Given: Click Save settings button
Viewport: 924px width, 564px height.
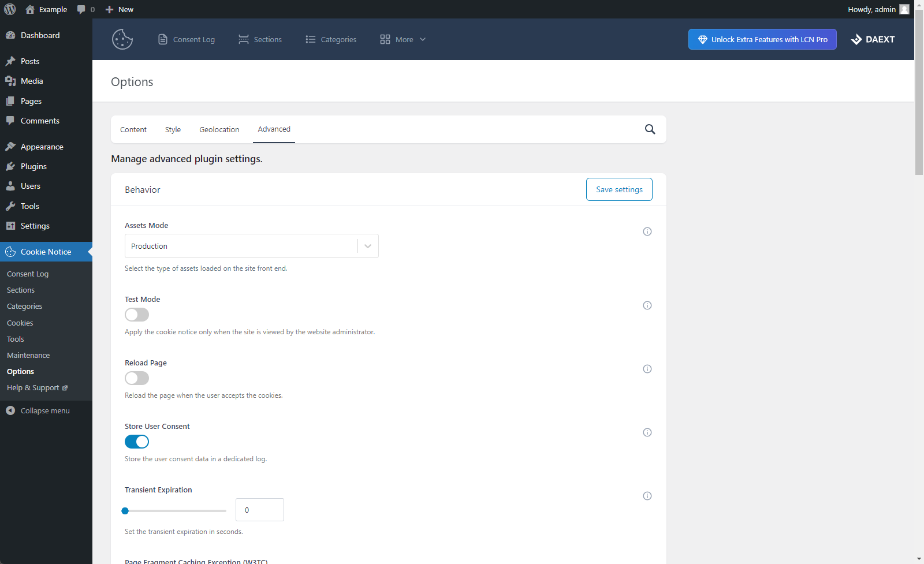Looking at the screenshot, I should (x=619, y=189).
